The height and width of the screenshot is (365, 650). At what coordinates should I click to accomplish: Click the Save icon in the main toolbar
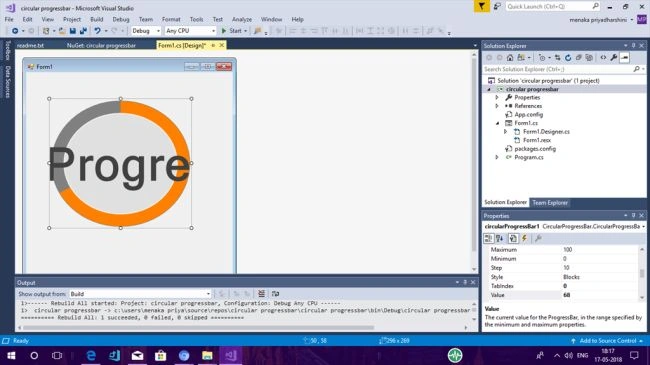click(x=73, y=31)
